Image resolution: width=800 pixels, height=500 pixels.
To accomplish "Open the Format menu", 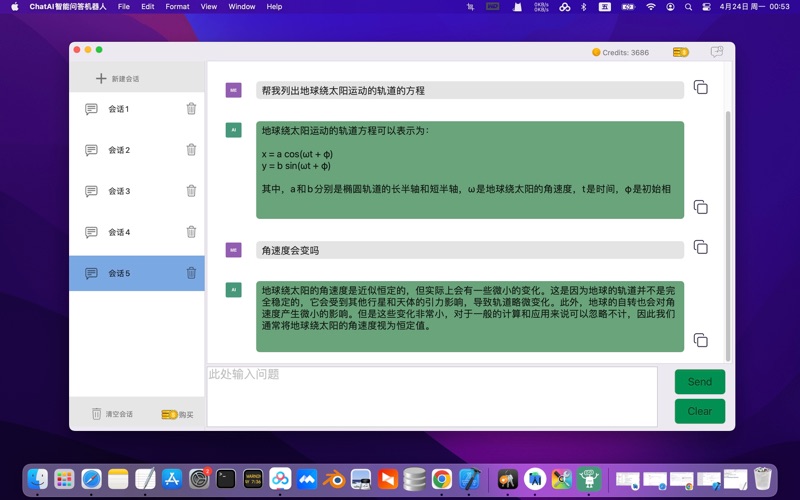I will tap(177, 7).
